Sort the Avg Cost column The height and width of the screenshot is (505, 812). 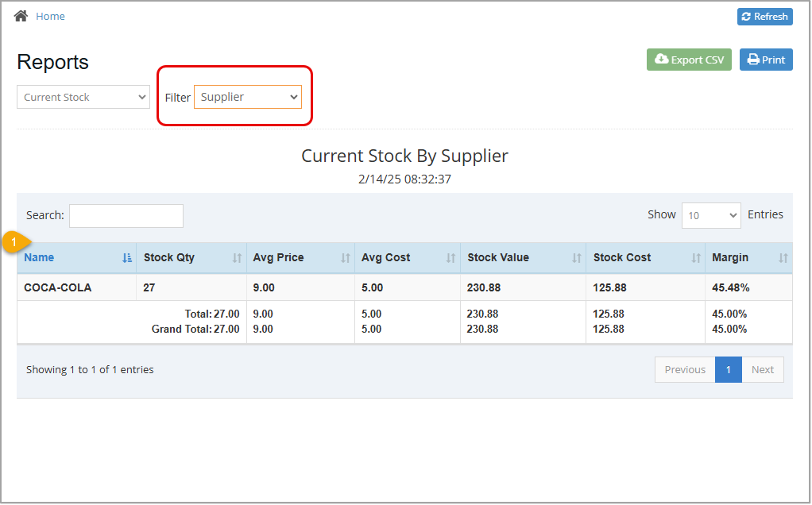[449, 258]
